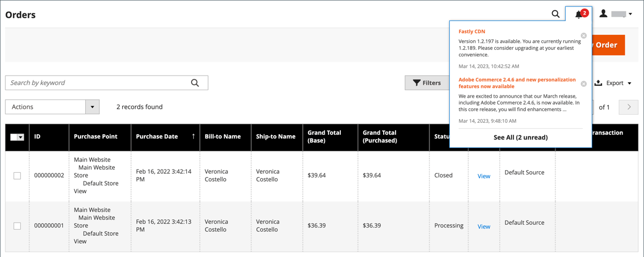The width and height of the screenshot is (644, 257).
Task: Sort by the Bill-to Name column header
Action: 223,136
